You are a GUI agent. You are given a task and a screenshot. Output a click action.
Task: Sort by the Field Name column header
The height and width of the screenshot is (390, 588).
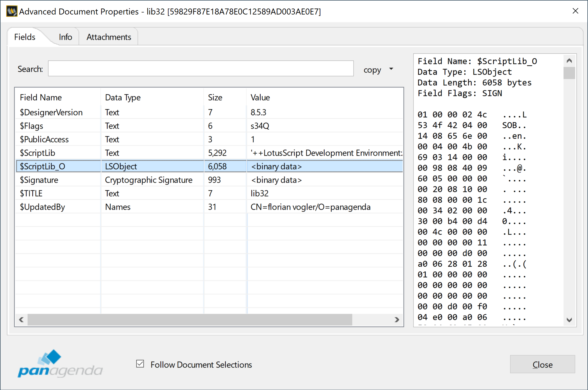[41, 97]
